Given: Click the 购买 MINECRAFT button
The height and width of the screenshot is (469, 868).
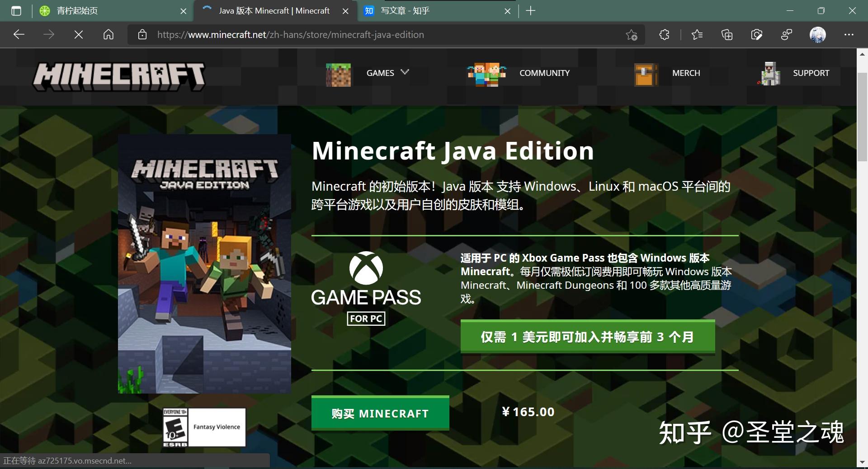Looking at the screenshot, I should pos(379,413).
